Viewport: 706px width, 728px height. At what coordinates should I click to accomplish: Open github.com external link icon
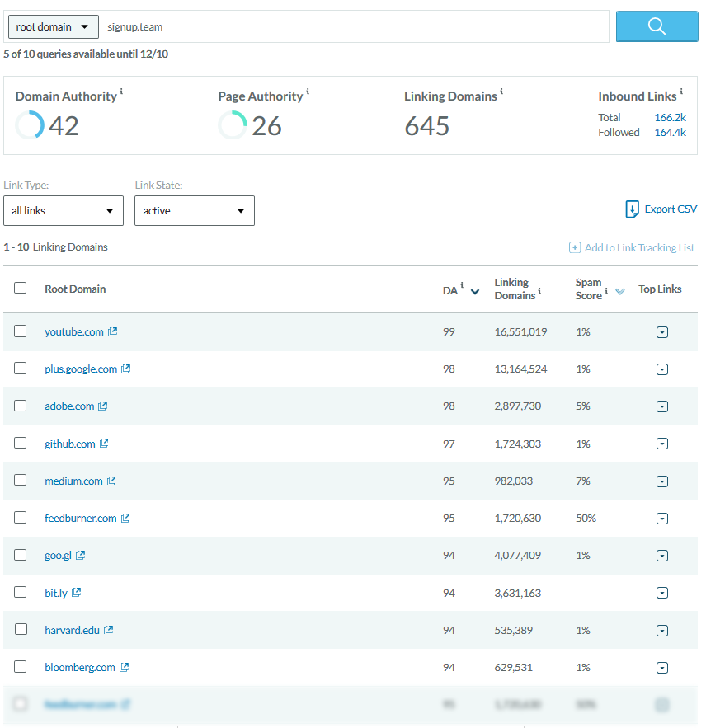pyautogui.click(x=104, y=444)
